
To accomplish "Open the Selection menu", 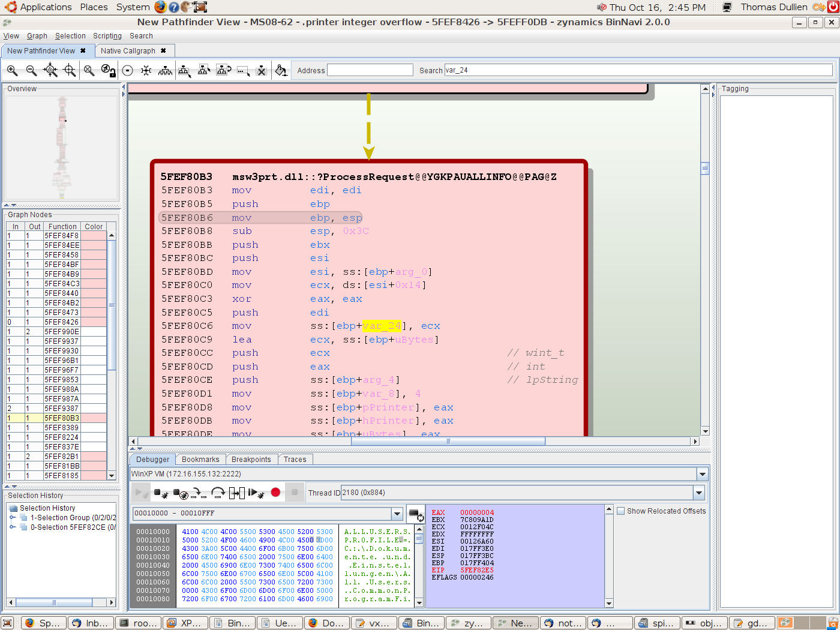I will [70, 36].
